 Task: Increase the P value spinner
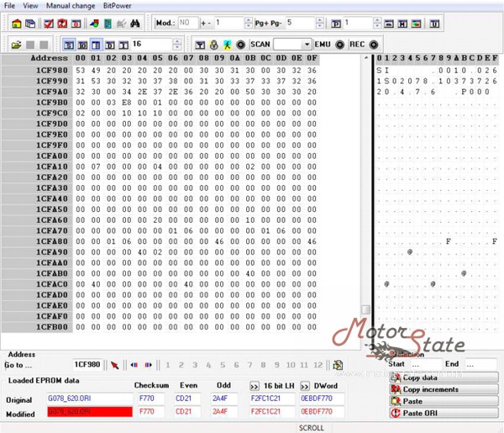point(378,20)
